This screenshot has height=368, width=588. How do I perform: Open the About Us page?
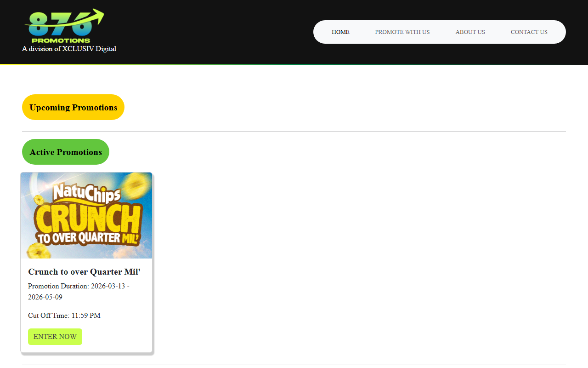[x=470, y=32]
